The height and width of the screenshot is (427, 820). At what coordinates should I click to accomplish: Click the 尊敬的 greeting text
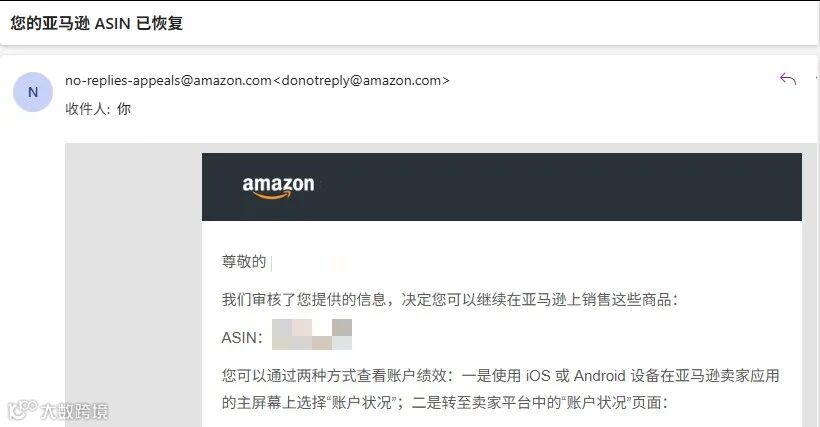tap(244, 261)
